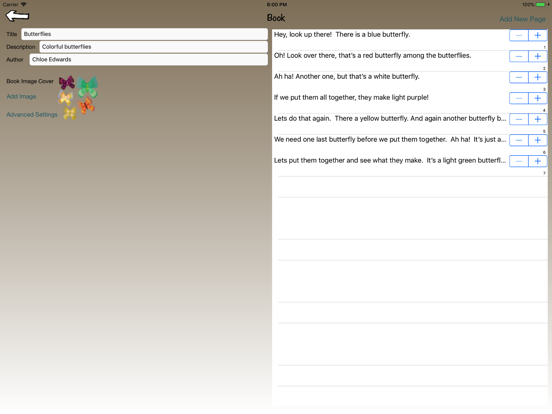552x414 pixels.
Task: Tap plus on the 'one last butterfly' row
Action: [x=538, y=140]
